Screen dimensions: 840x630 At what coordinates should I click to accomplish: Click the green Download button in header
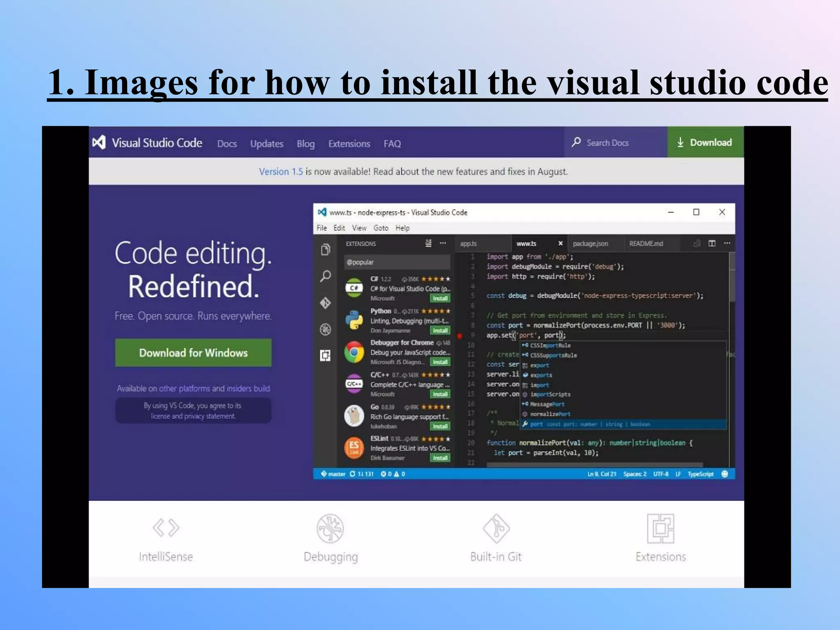(705, 142)
